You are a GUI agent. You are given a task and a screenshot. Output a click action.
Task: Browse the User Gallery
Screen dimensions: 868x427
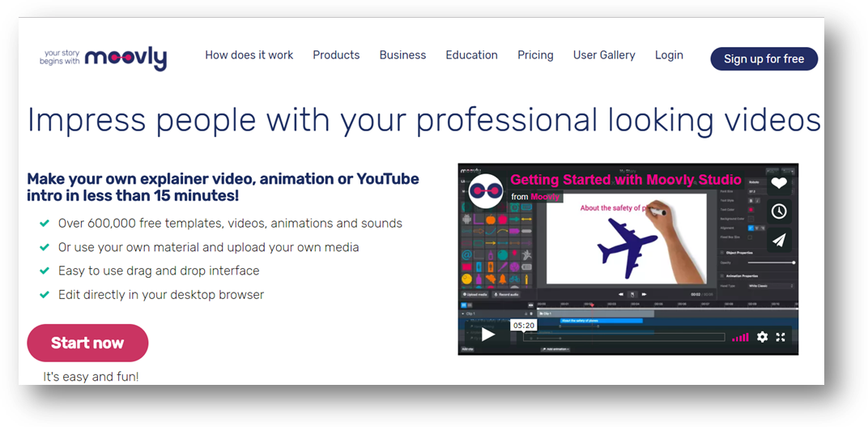(x=604, y=55)
